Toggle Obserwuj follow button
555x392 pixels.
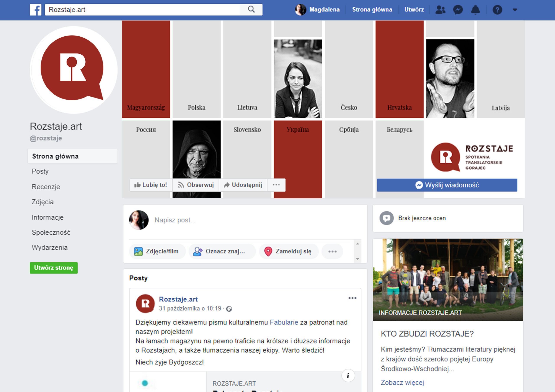point(196,185)
